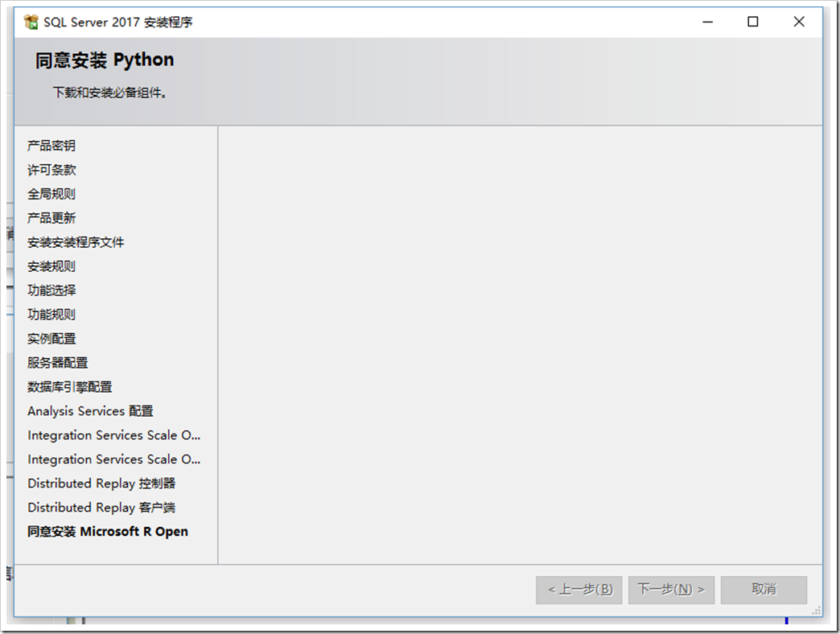Select the Analysis Services 配置 step
The image size is (840, 634).
point(91,410)
